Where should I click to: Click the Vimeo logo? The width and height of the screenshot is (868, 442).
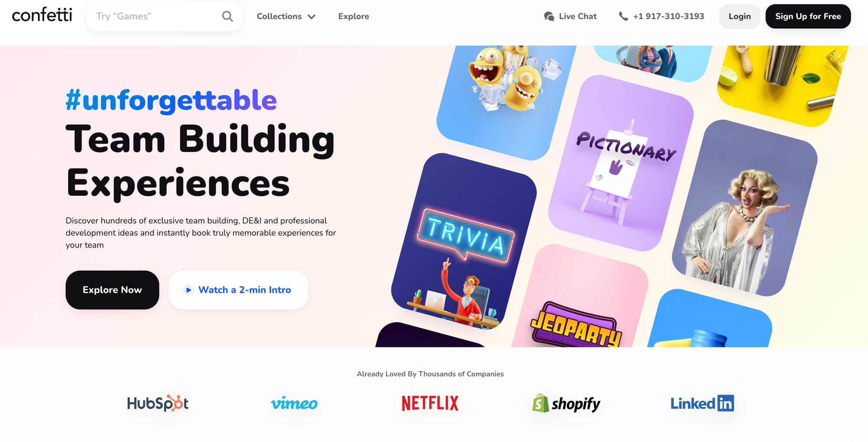point(294,403)
